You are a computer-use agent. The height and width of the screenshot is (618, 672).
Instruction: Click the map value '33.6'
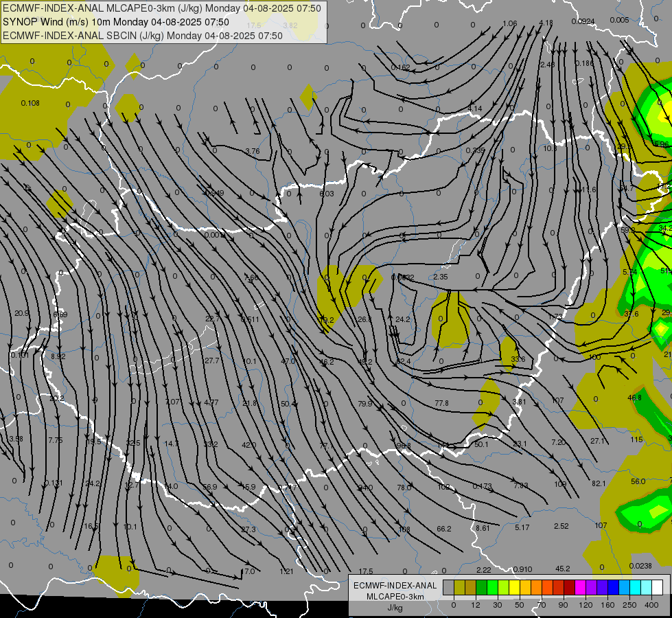click(518, 359)
